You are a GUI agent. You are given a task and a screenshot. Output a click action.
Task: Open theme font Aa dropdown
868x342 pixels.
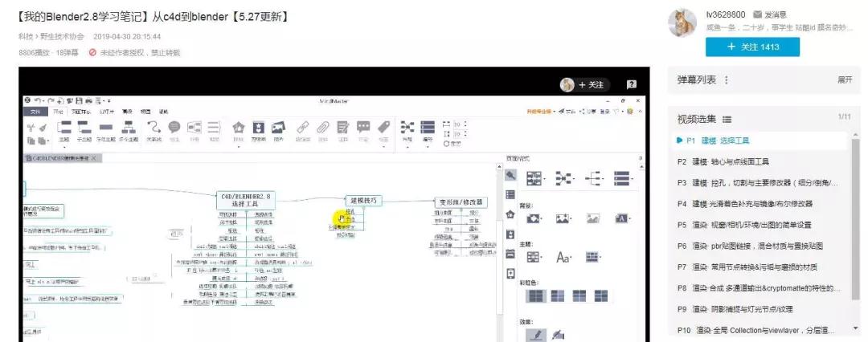565,258
